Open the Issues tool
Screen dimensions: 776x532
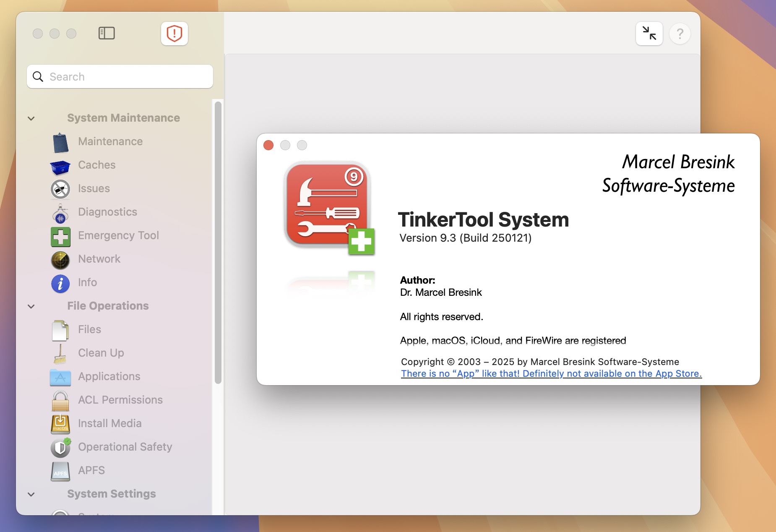click(93, 188)
